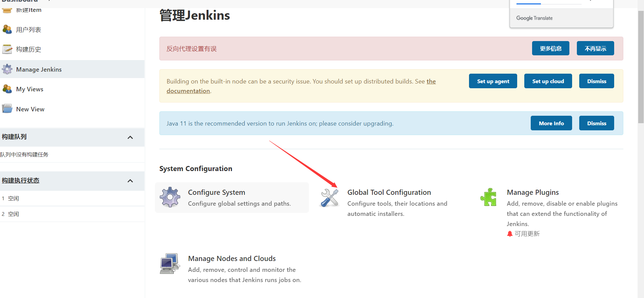Image resolution: width=644 pixels, height=298 pixels.
Task: Open 新建Item in the sidebar
Action: coord(29,10)
